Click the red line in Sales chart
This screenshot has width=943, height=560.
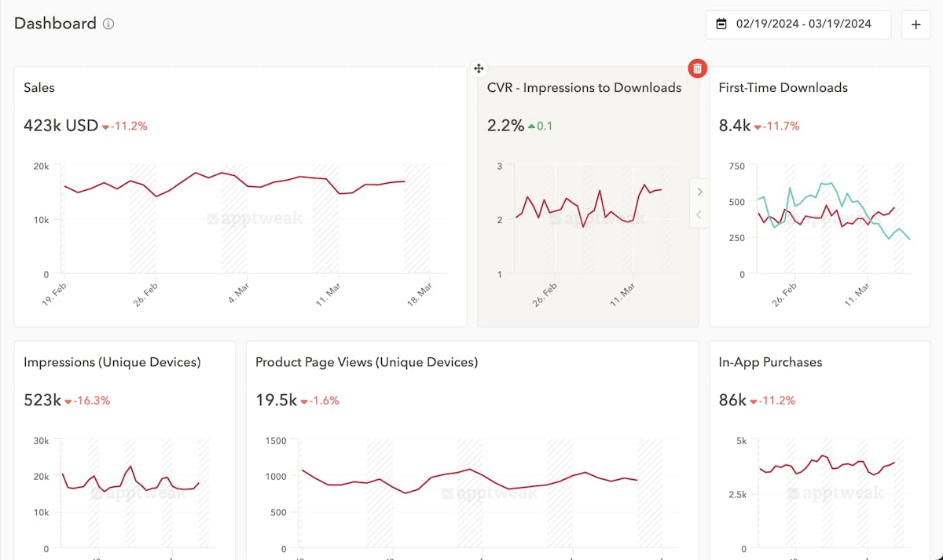(196, 173)
